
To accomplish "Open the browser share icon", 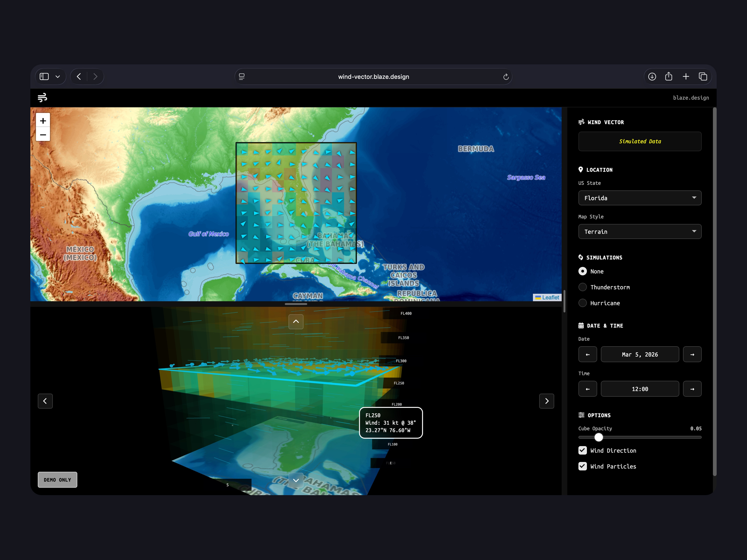I will pyautogui.click(x=669, y=77).
